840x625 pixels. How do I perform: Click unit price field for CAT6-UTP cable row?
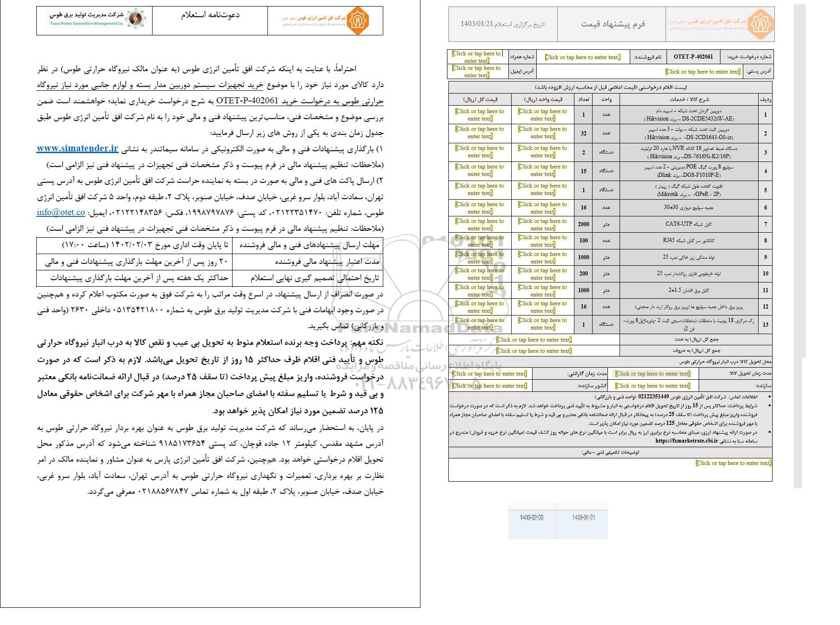[542, 225]
